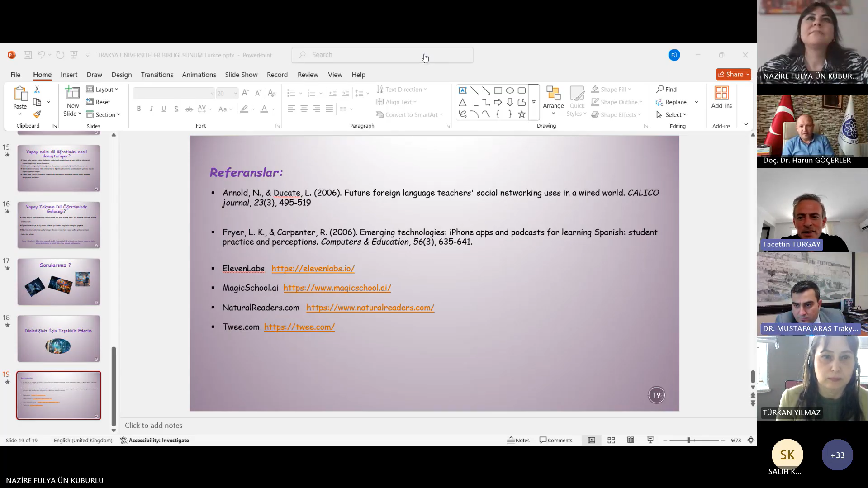
Task: Open the elevenlabs.io hyperlink
Action: 313,269
